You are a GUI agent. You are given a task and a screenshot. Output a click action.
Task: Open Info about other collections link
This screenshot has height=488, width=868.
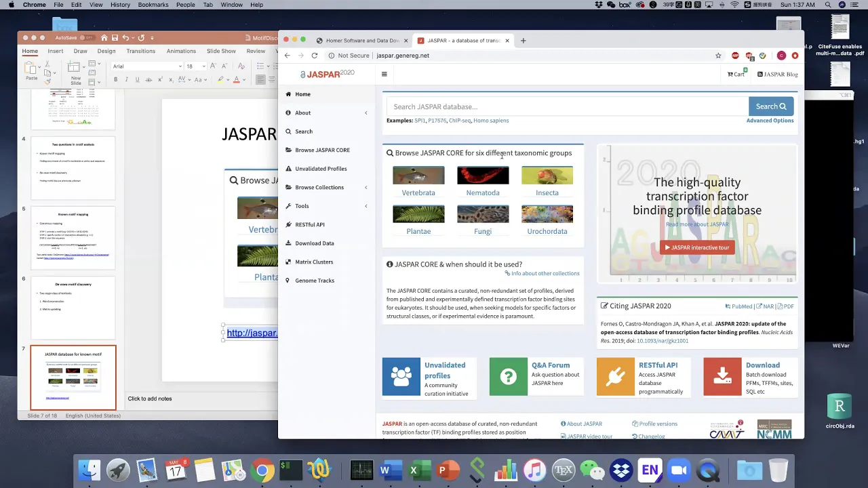coord(542,273)
